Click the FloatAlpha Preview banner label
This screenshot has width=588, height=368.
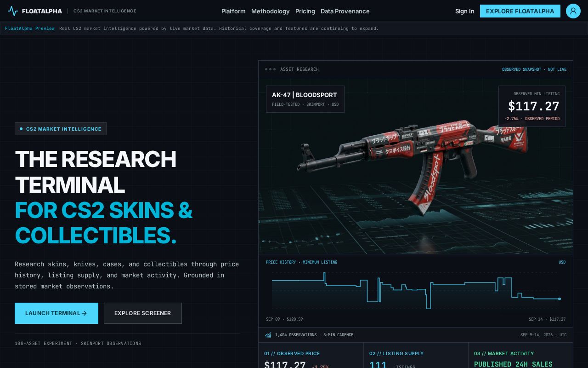[x=30, y=29]
